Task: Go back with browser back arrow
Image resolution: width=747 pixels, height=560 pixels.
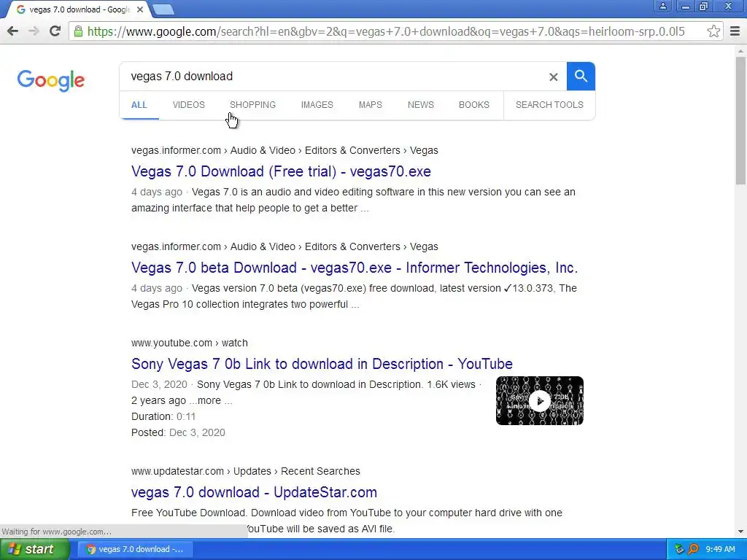Action: pos(13,31)
